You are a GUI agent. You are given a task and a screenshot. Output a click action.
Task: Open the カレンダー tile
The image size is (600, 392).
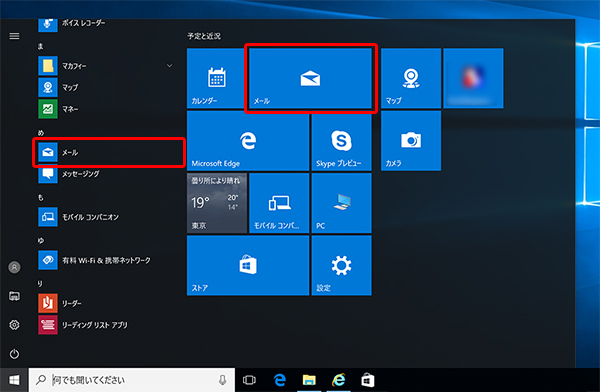click(217, 78)
